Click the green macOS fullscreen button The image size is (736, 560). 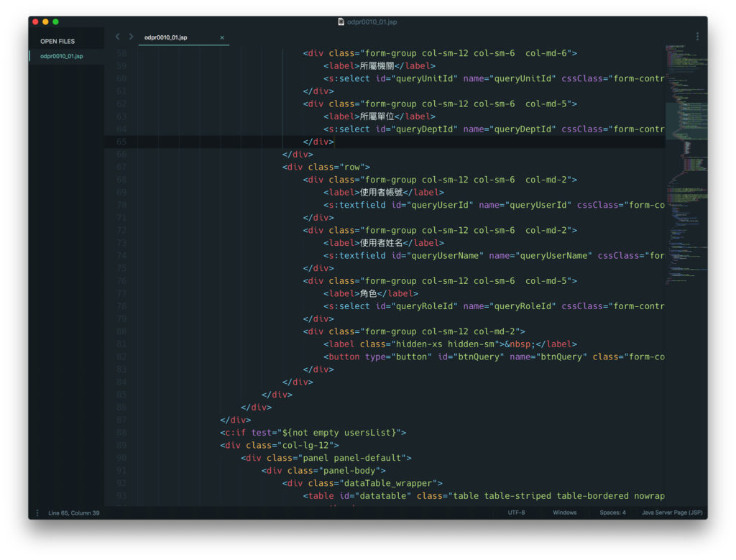point(55,22)
